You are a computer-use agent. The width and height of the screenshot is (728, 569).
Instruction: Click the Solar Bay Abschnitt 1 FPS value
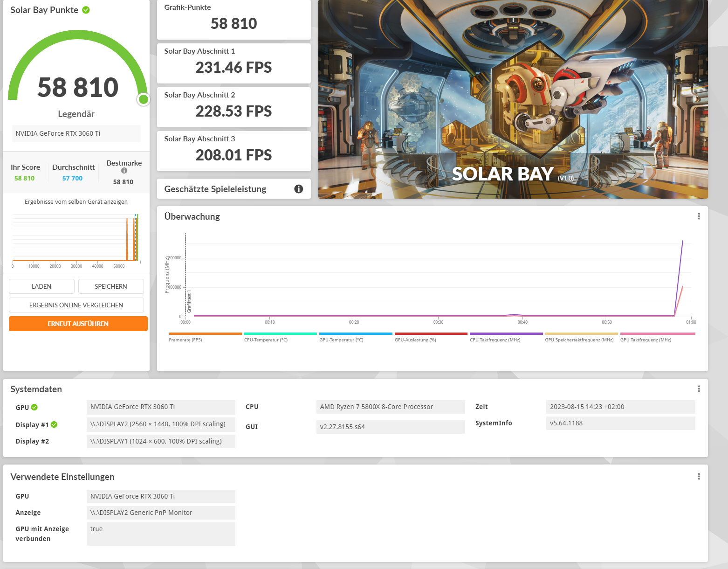pyautogui.click(x=234, y=68)
